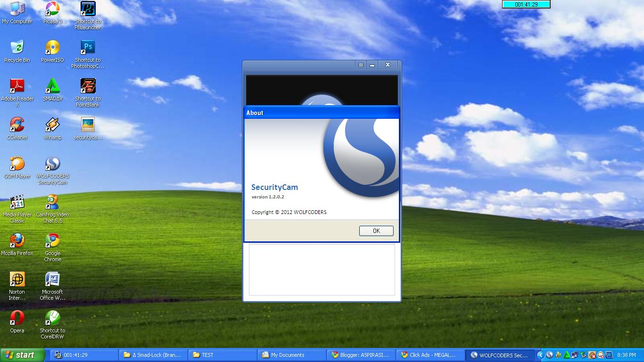Click the system clock showing 8:38 PM
Viewport: 644px width, 362px height.
click(x=626, y=355)
